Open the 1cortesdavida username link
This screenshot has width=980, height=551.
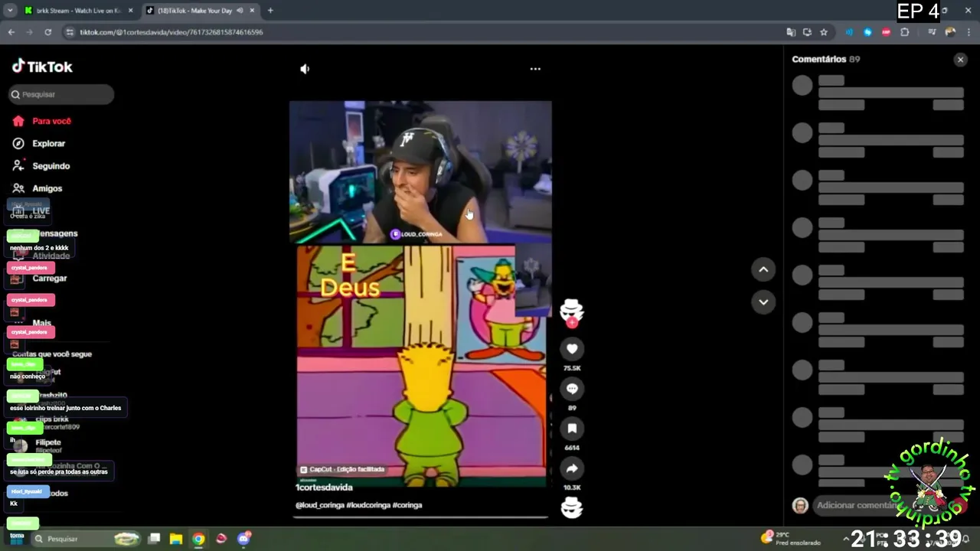pos(324,487)
